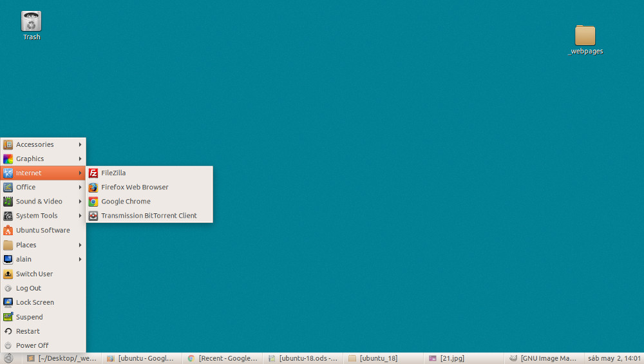Click the alain home monitor icon
This screenshot has width=644, height=364.
pos(8,259)
